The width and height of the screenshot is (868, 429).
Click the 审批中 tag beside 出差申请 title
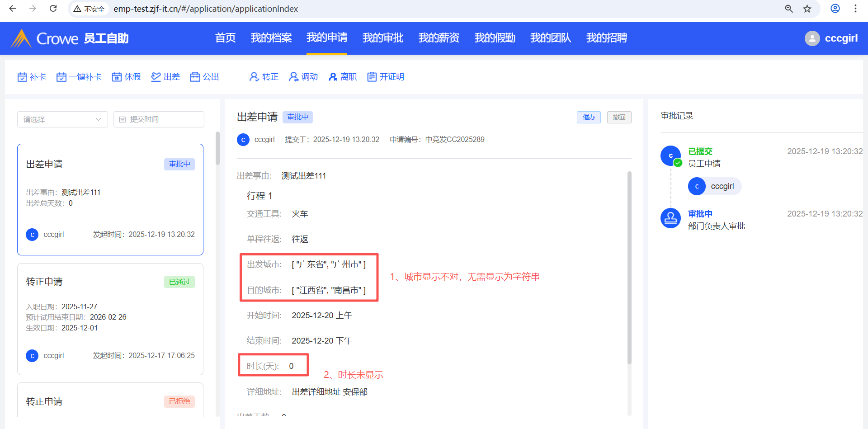point(298,117)
